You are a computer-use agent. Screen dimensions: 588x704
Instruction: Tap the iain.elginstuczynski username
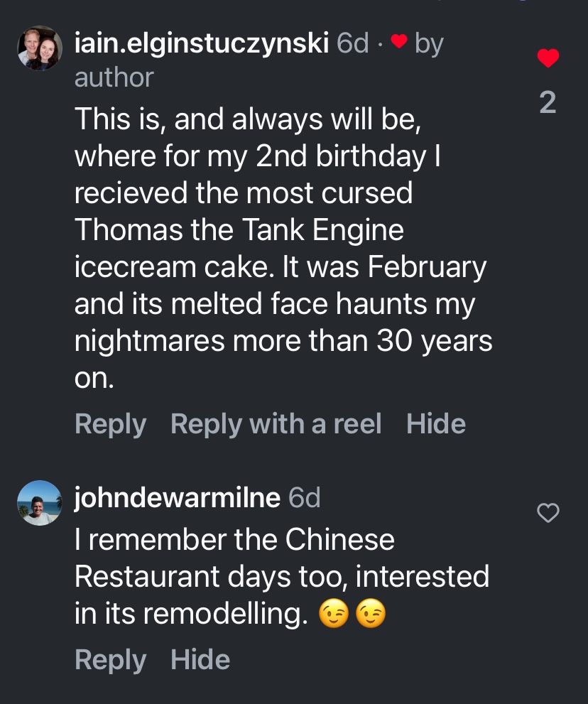(201, 44)
